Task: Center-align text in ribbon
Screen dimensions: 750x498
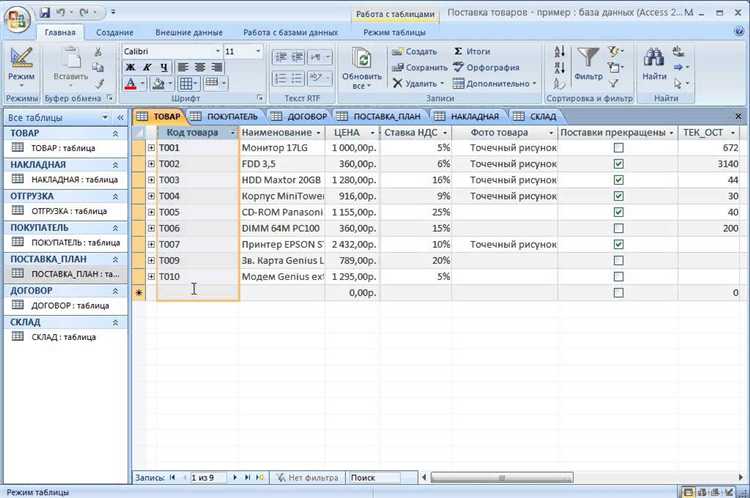Action: 199,67
